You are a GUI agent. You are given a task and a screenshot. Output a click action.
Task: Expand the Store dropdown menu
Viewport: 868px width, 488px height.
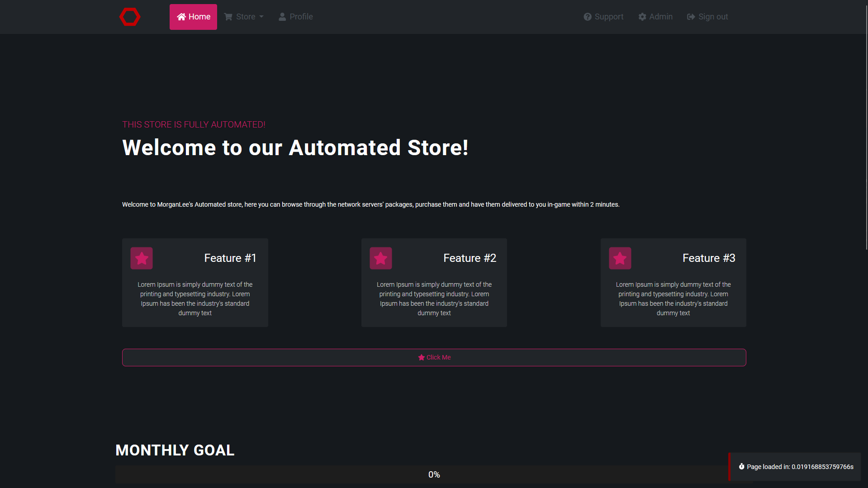click(244, 17)
